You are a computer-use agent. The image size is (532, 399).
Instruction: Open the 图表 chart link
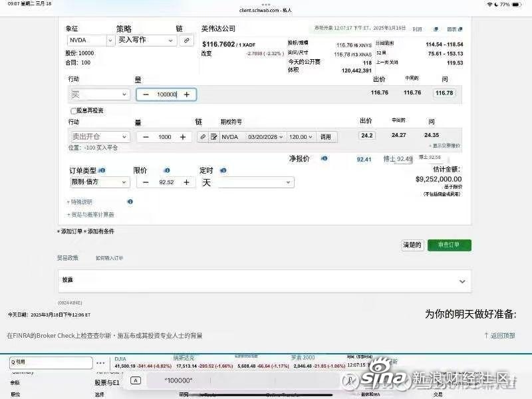pyautogui.click(x=455, y=29)
